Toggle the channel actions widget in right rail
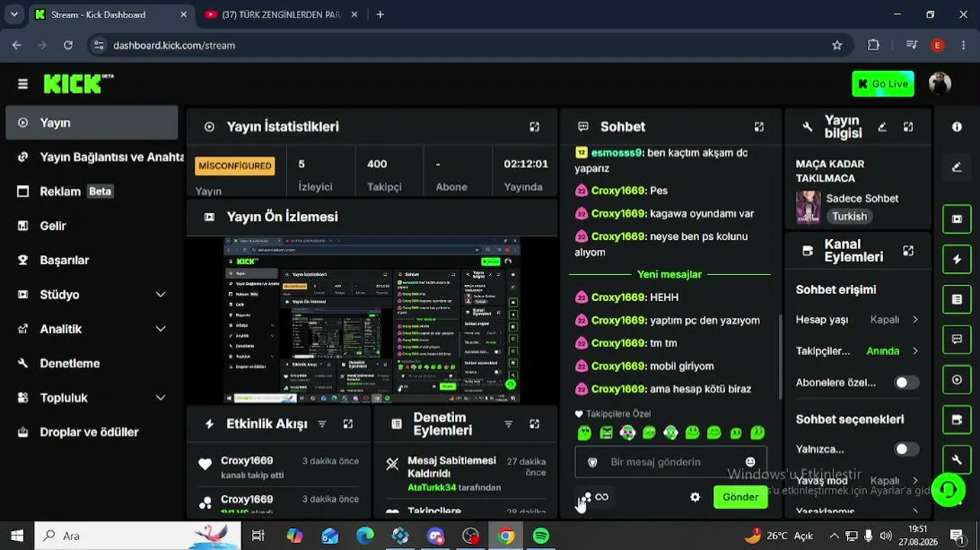The image size is (980, 550). [x=957, y=419]
